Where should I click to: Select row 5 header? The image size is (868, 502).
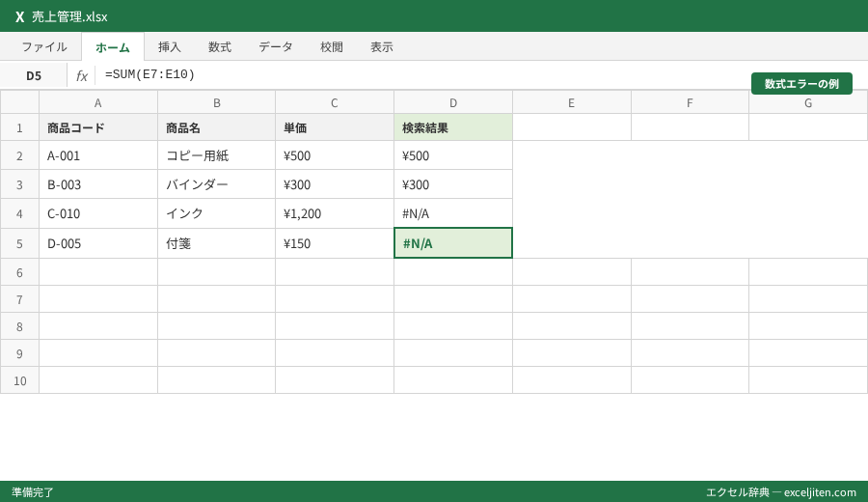[20, 243]
